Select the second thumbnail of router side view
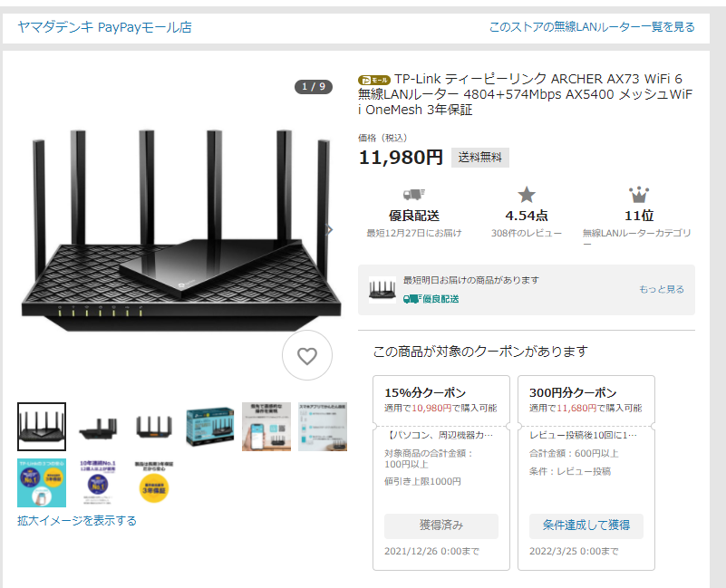Viewport: 726px width, 588px height. [98, 427]
